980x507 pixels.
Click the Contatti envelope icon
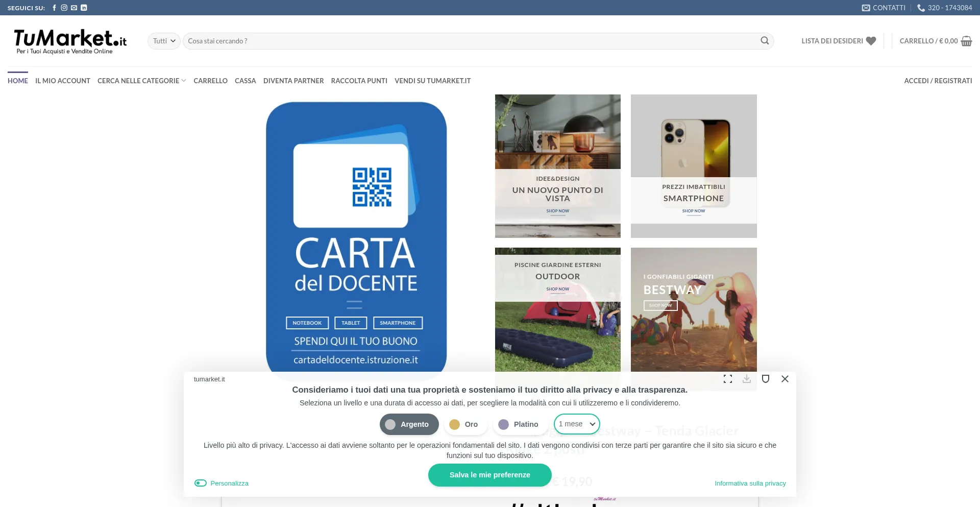click(866, 8)
